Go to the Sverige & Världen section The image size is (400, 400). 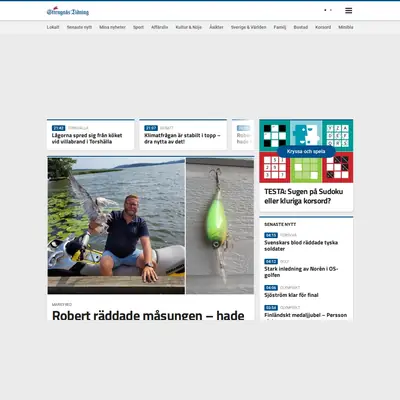pyautogui.click(x=249, y=27)
